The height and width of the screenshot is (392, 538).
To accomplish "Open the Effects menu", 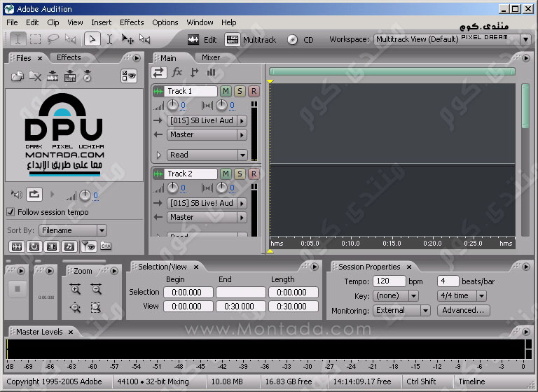I will tap(132, 22).
